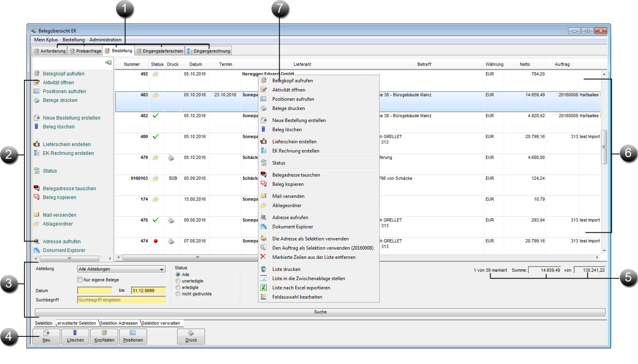Click the Liste drucken icon in context menu
The height and width of the screenshot is (364, 638).
(x=264, y=269)
